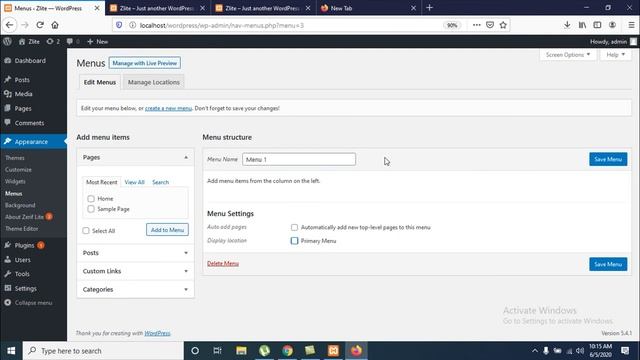
Task: Reload the page with the refresh icon
Action: [x=40, y=25]
